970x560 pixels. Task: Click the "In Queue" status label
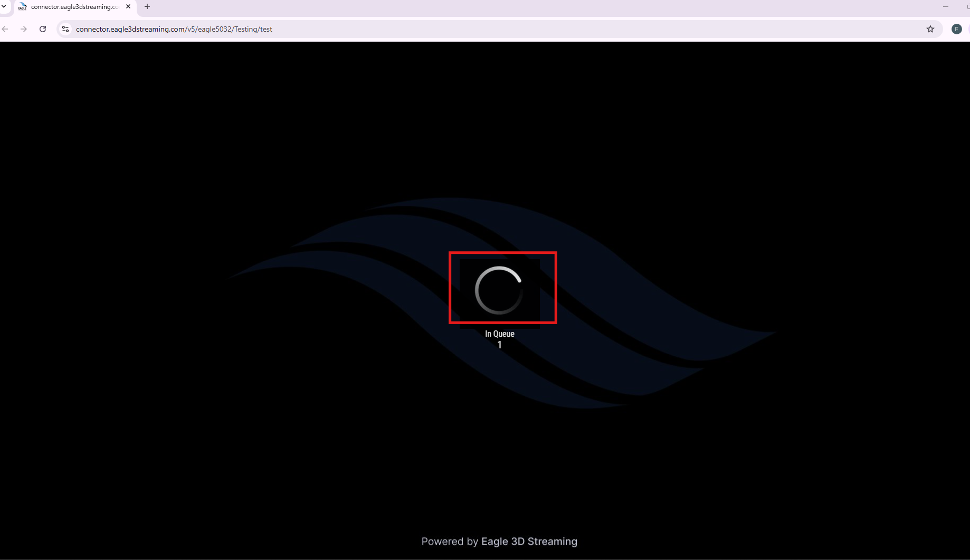pos(499,334)
